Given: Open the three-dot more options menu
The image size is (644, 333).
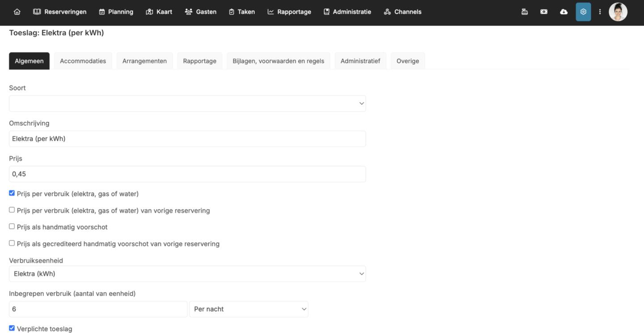Looking at the screenshot, I should [600, 12].
